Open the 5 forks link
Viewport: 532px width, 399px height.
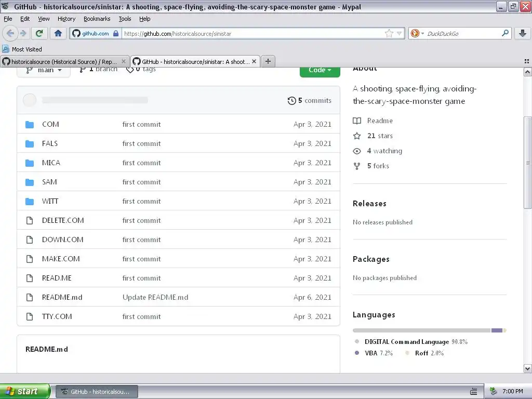[378, 166]
